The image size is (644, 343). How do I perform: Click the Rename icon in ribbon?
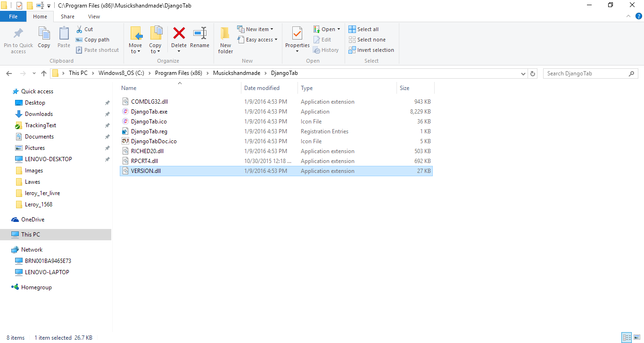199,34
